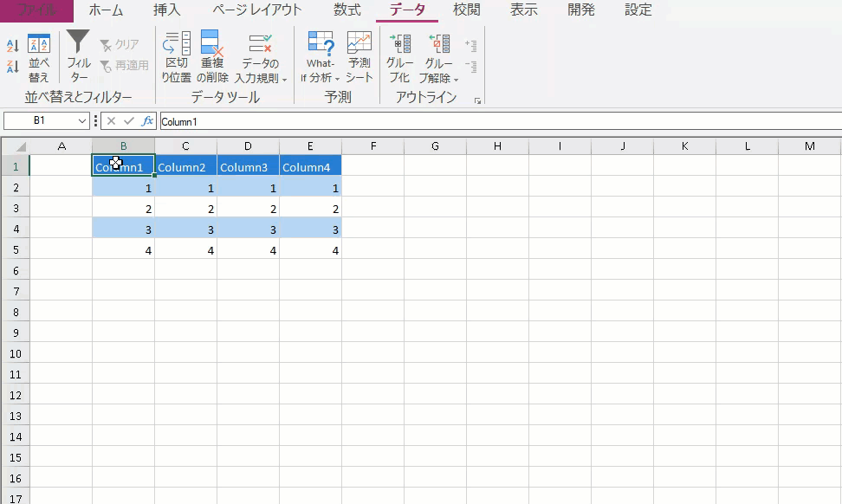Open the Outline (アウトライン) dialog launcher

pos(477,101)
